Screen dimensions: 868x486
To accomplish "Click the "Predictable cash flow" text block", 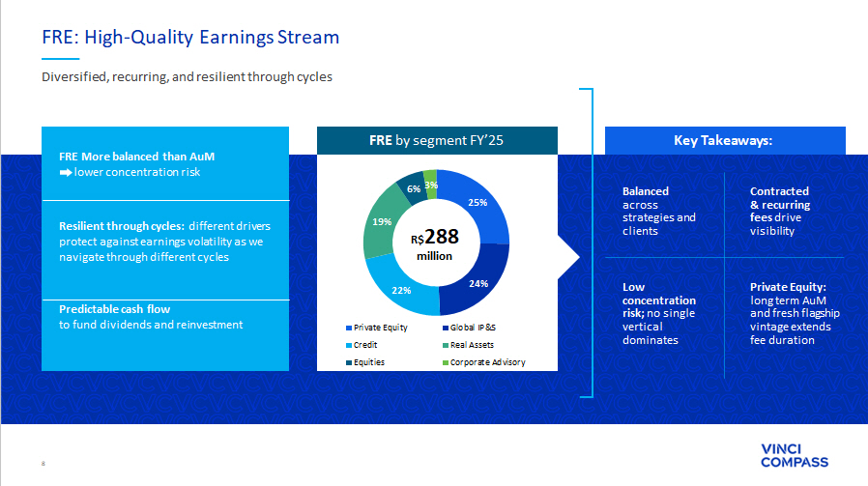I will pos(150,317).
